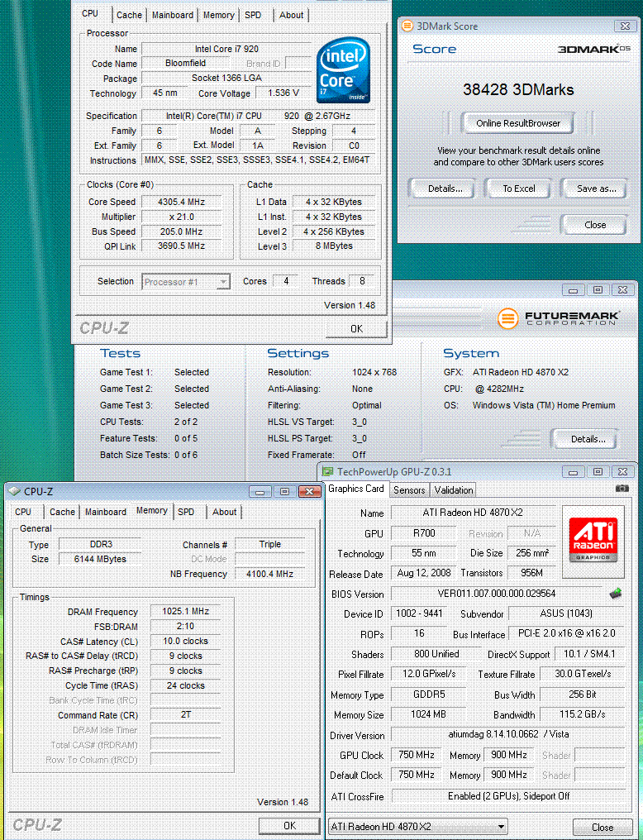Click the Core Voltage value 1.536 V
Screen dimensions: 643x840
pyautogui.click(x=283, y=93)
